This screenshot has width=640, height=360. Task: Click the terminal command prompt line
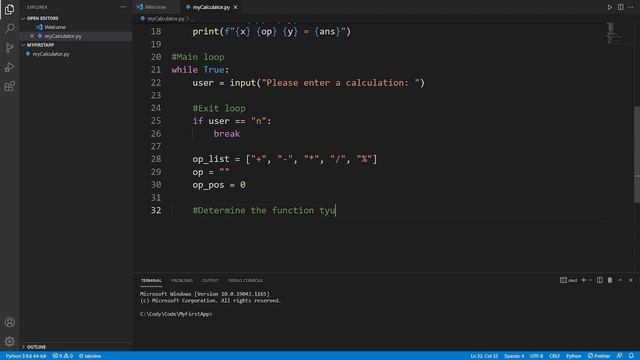(176, 314)
